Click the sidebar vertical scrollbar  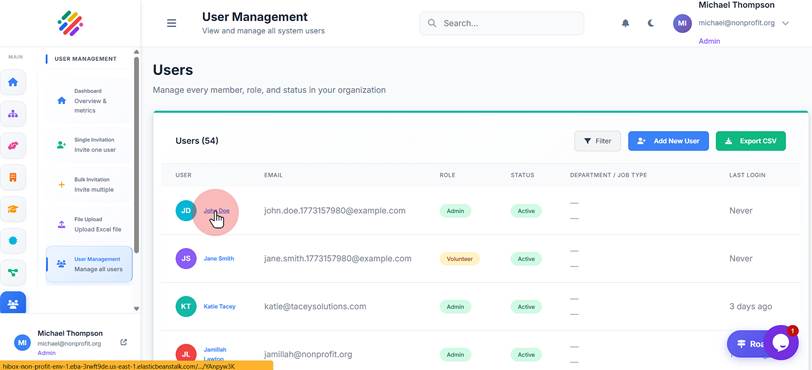pyautogui.click(x=136, y=154)
